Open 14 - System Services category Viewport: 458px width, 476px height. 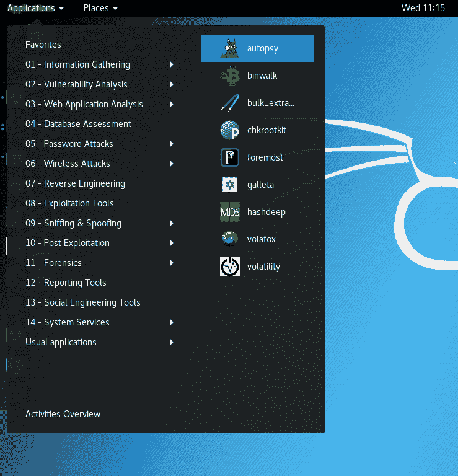(x=68, y=322)
